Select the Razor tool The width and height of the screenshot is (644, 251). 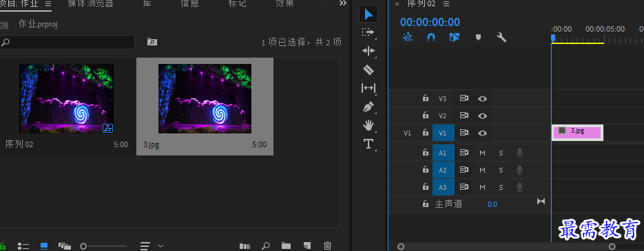pos(368,69)
